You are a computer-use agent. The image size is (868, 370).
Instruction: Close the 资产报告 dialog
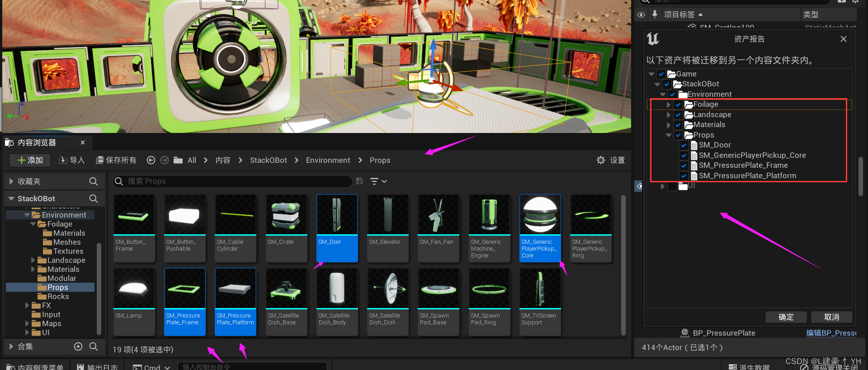coord(844,39)
